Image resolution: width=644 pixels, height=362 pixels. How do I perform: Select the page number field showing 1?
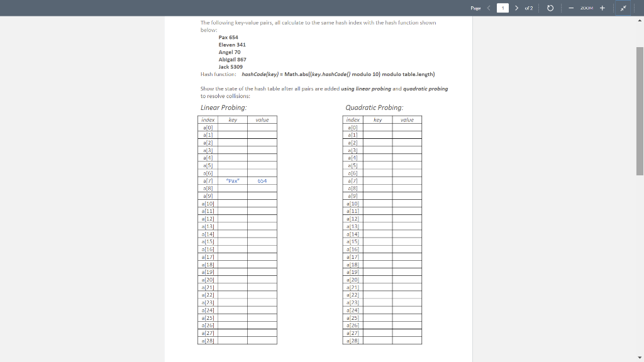503,8
